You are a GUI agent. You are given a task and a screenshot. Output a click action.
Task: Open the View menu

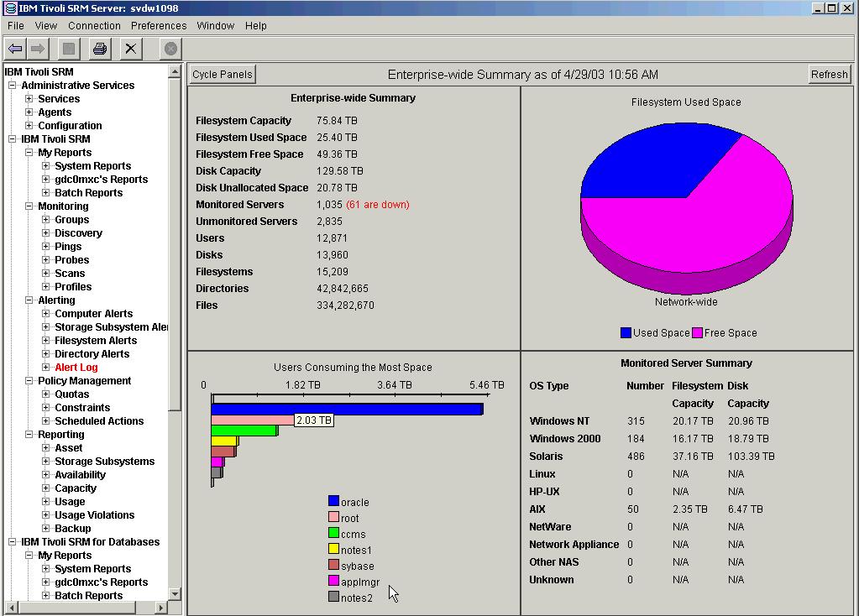[46, 26]
